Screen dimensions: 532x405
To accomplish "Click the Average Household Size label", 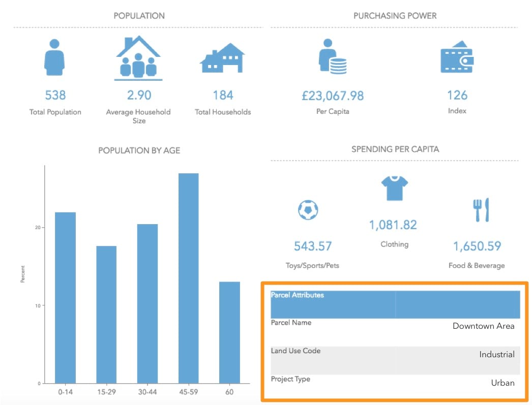I will point(138,116).
